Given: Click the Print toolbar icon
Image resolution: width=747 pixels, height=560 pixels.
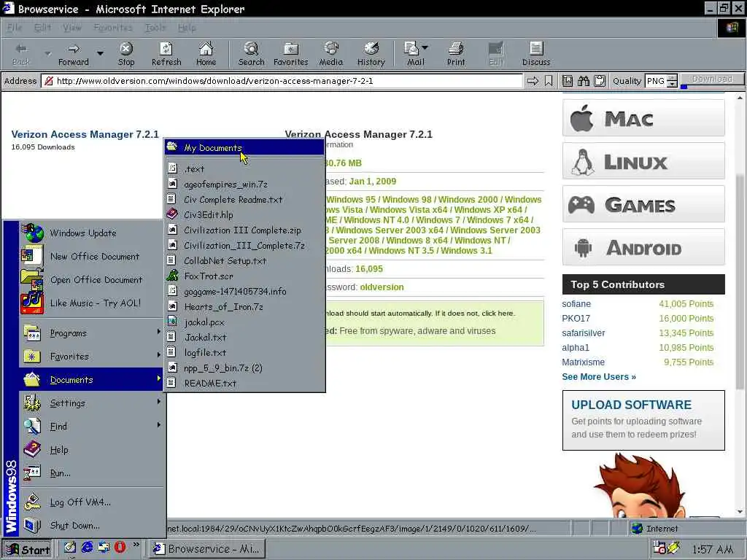Looking at the screenshot, I should (x=456, y=54).
